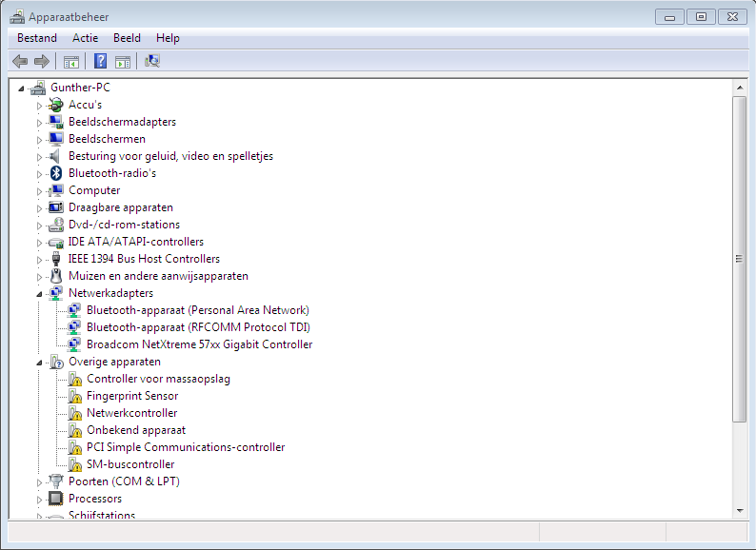Open the Bestand menu
The image size is (756, 550).
37,38
